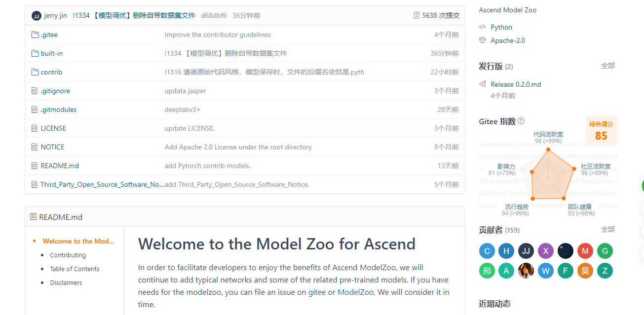Click the code icon beside Python

(x=483, y=27)
